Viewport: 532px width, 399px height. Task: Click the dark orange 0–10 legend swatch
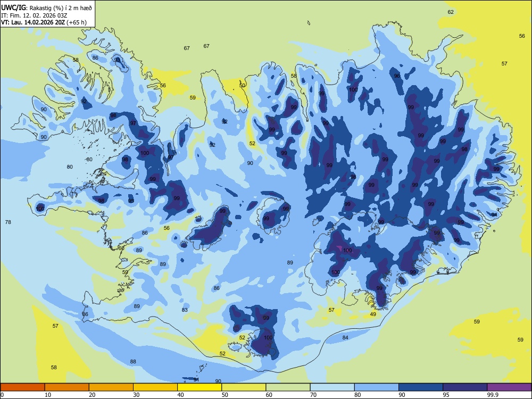tap(22, 387)
